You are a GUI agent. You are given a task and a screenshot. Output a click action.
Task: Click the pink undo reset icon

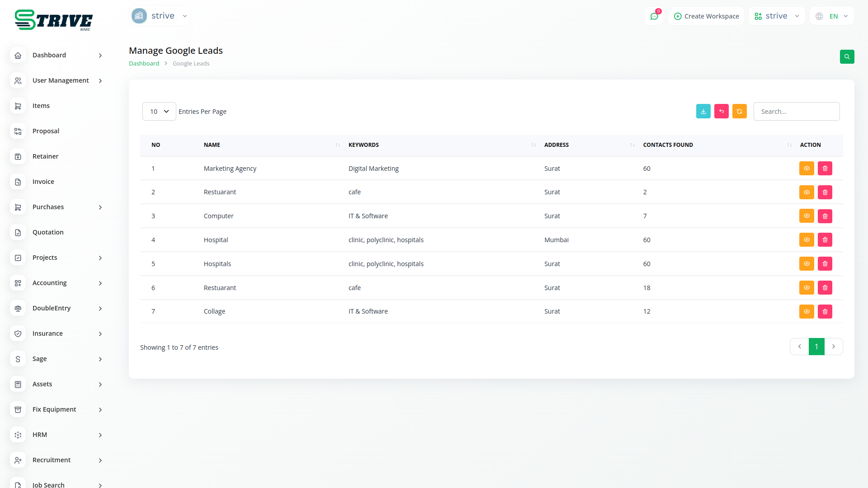coord(721,111)
